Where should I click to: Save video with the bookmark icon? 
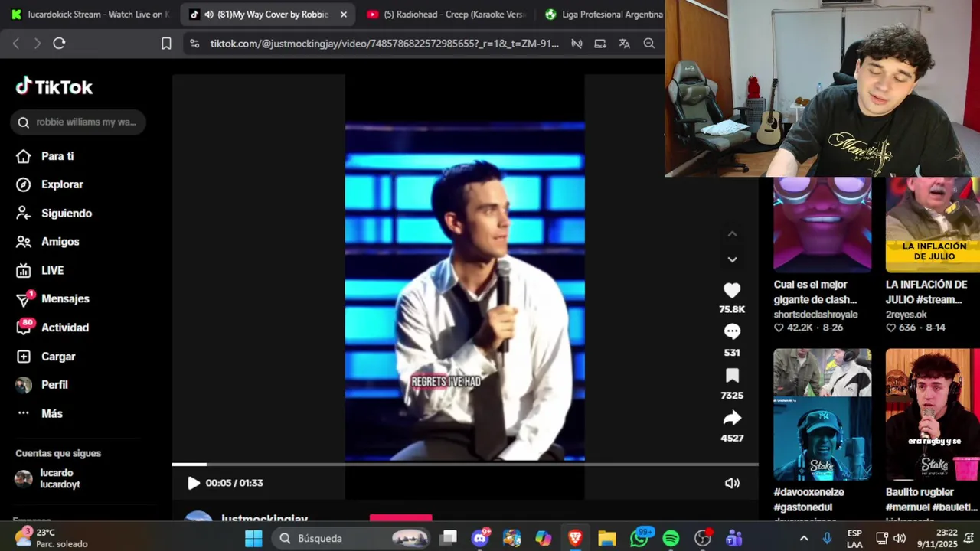pos(732,375)
